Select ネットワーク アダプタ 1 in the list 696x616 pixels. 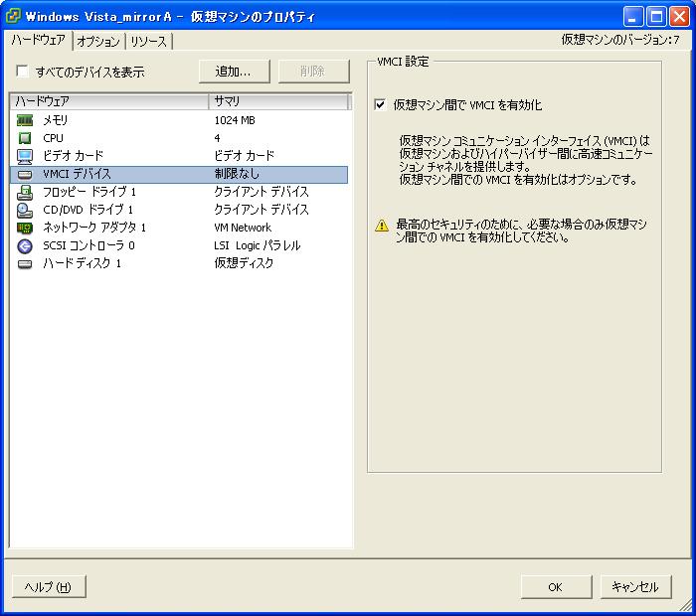[x=179, y=228]
